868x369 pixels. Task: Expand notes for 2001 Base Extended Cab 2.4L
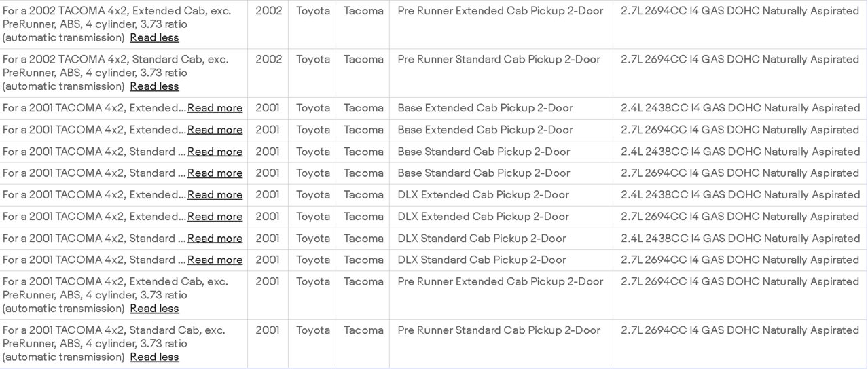coord(215,108)
